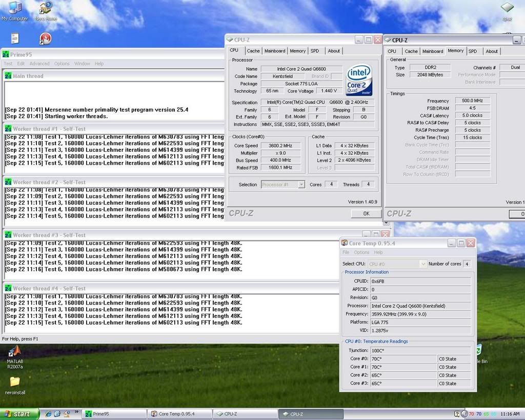Switch to the first CPU-Z taskbar button

point(246,414)
